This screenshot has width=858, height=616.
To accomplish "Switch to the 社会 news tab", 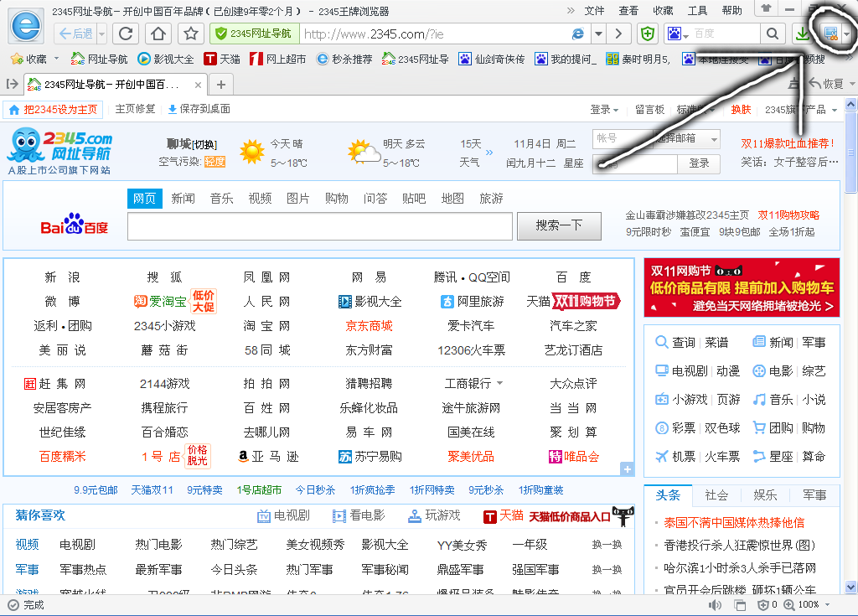I will [716, 495].
